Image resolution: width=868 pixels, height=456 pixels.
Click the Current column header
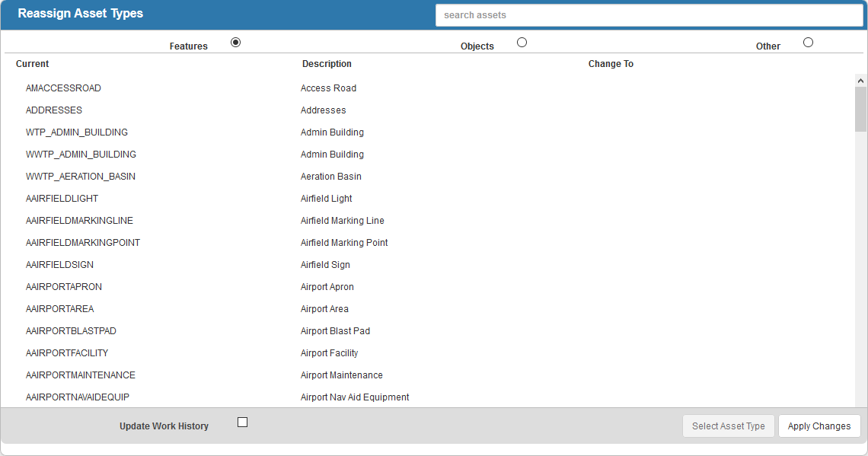tap(33, 64)
